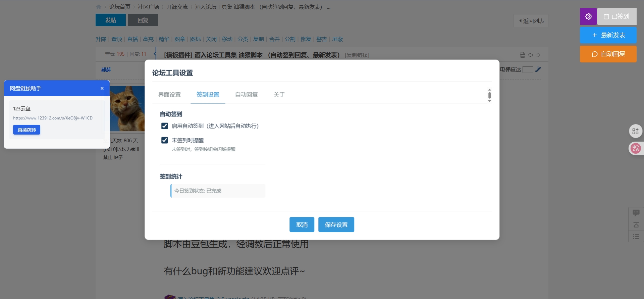The height and width of the screenshot is (299, 644).
Task: Open 开源交流 breadcrumb link
Action: coord(177,7)
